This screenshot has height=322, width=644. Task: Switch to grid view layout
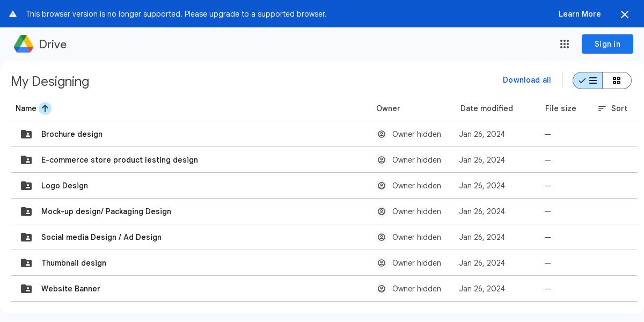coord(617,80)
